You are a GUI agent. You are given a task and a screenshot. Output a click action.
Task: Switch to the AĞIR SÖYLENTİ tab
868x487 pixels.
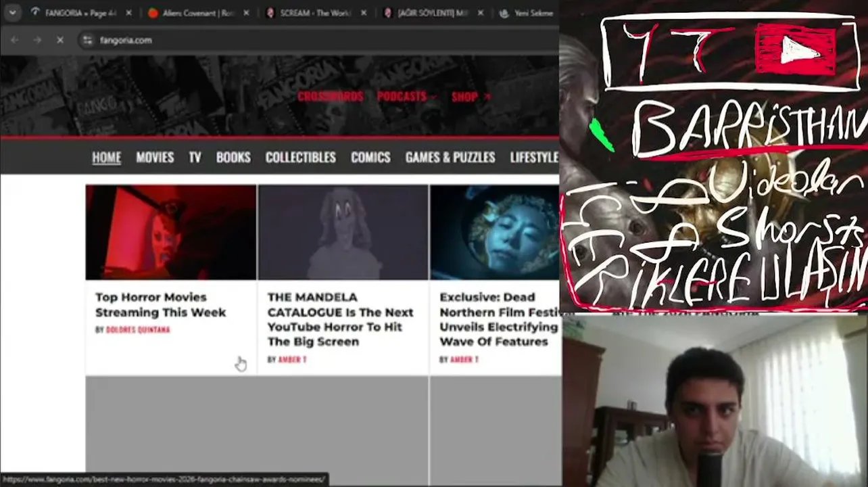(x=433, y=13)
